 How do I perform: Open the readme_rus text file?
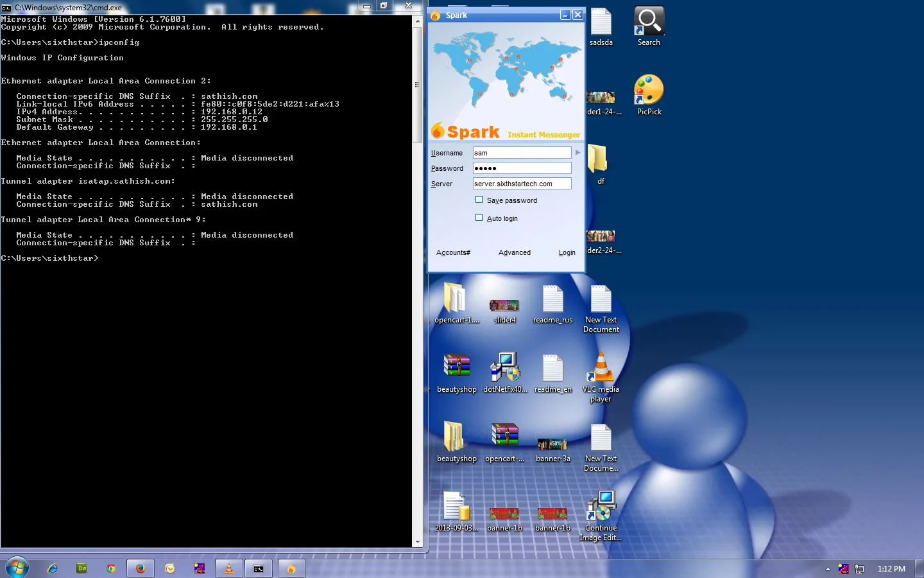pos(552,299)
